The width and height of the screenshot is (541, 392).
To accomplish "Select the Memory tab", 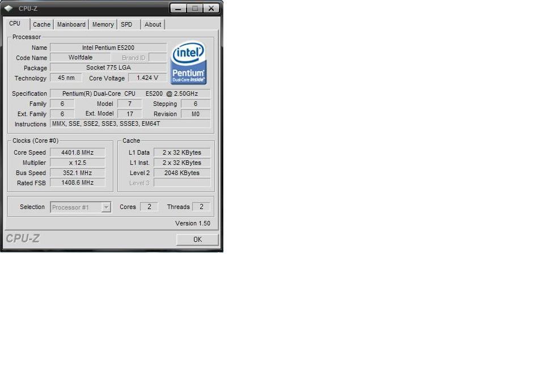I will 103,24.
